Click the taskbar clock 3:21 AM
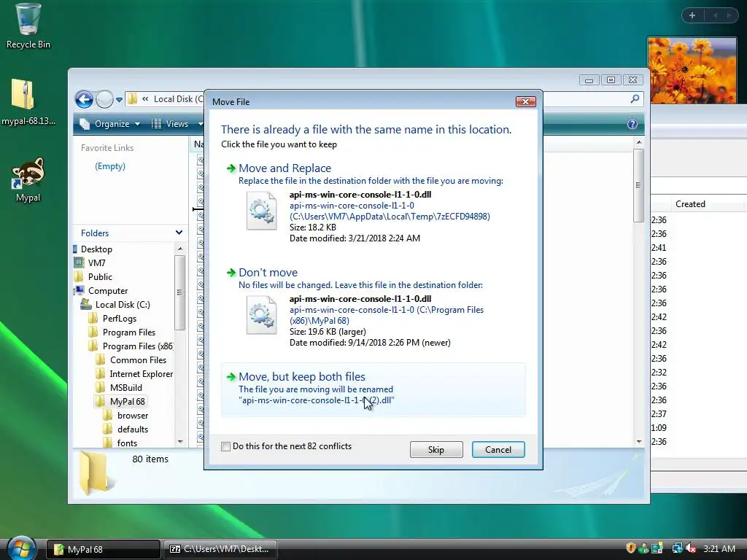 (719, 548)
